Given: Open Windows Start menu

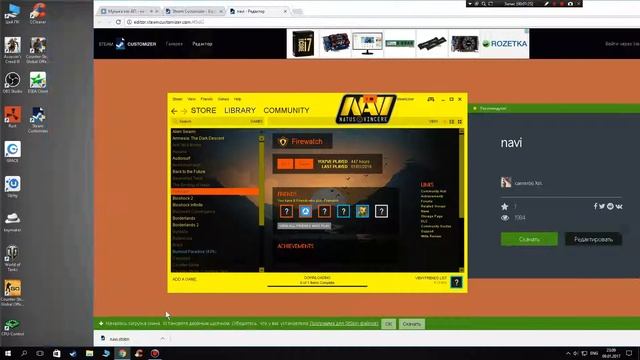Looking at the screenshot, I should coord(7,353).
